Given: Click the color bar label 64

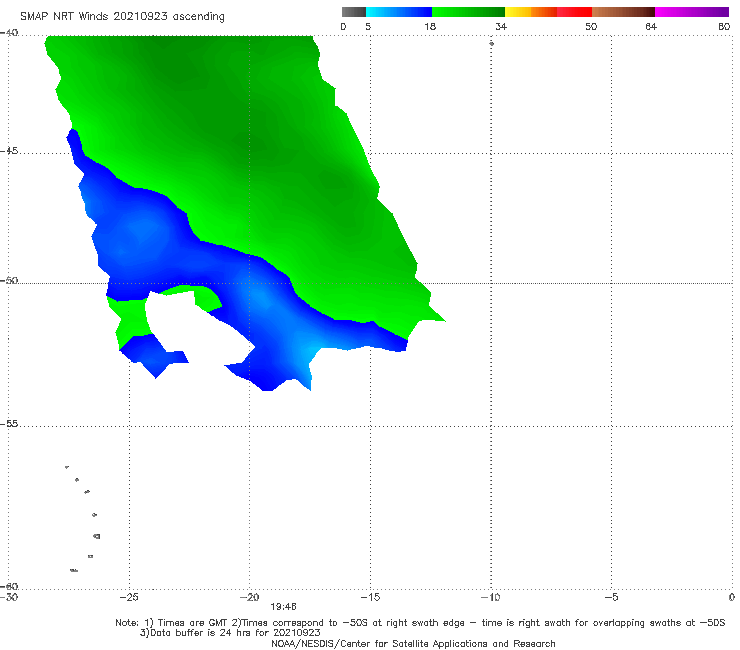Looking at the screenshot, I should [x=651, y=26].
